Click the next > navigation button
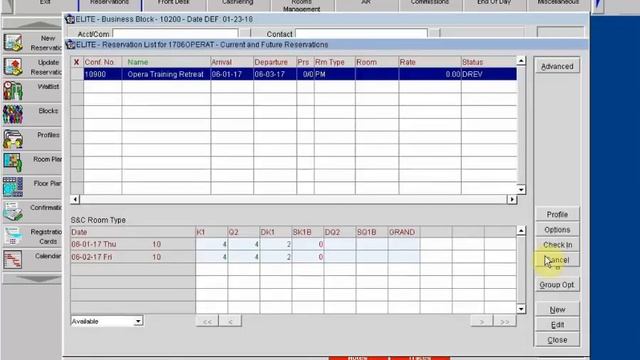This screenshot has width=640, height=360. coord(482,321)
